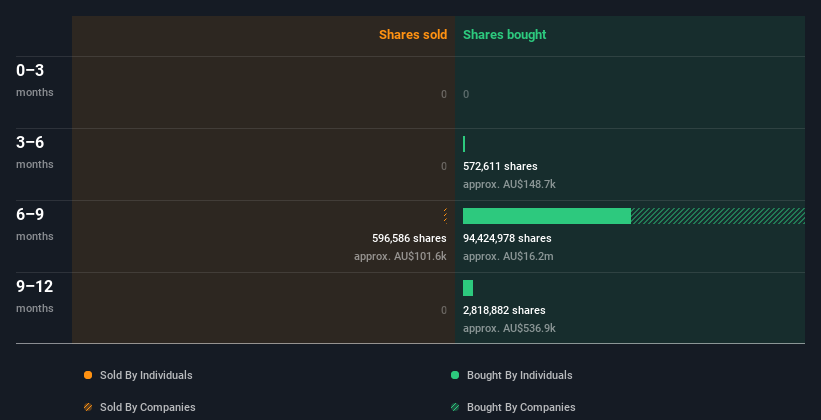Click the 2,818,882 shares figure
Screen dimensions: 821x420
[x=504, y=310]
